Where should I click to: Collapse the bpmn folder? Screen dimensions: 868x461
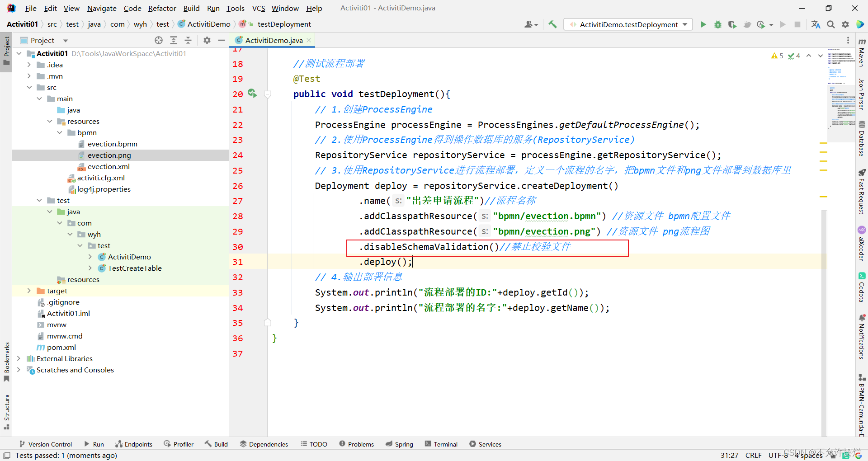60,132
